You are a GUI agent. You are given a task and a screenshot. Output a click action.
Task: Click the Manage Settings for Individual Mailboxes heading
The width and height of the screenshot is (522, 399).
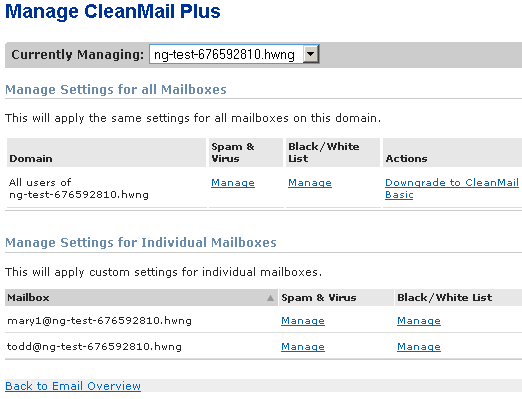[141, 242]
